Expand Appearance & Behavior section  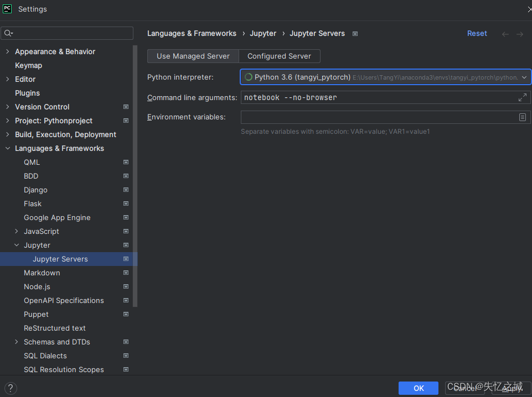8,51
